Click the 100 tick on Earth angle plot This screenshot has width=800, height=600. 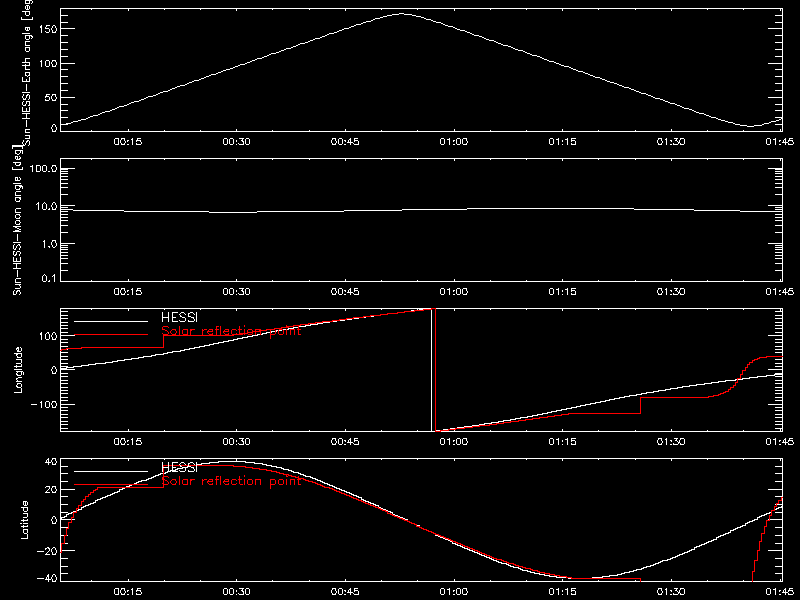pyautogui.click(x=49, y=64)
